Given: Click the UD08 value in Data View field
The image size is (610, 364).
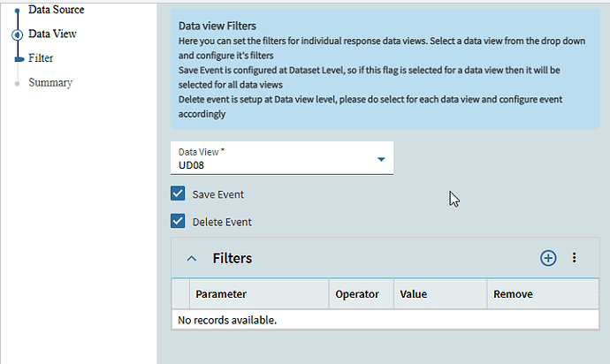Looking at the screenshot, I should tap(193, 164).
